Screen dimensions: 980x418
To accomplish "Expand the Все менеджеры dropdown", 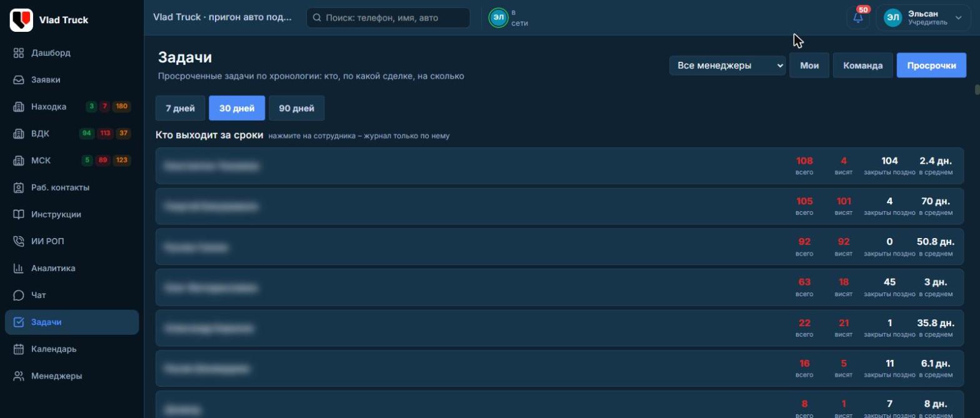I will point(727,65).
